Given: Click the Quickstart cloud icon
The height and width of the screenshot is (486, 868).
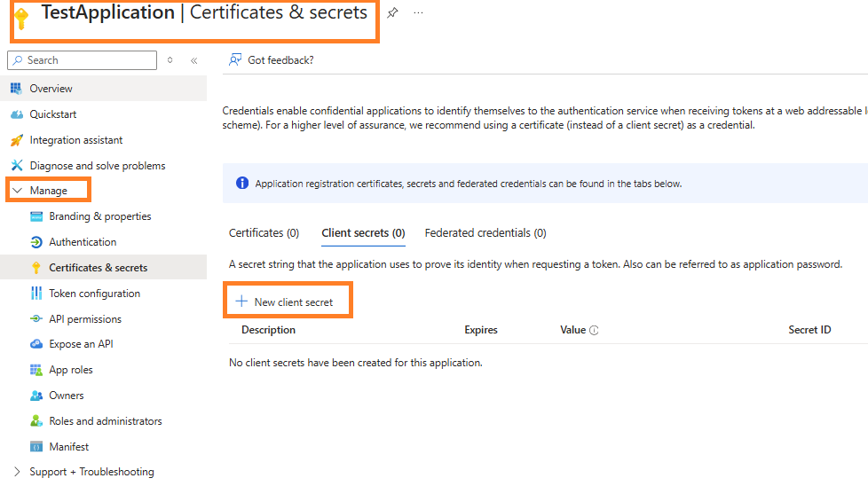Looking at the screenshot, I should [x=17, y=114].
